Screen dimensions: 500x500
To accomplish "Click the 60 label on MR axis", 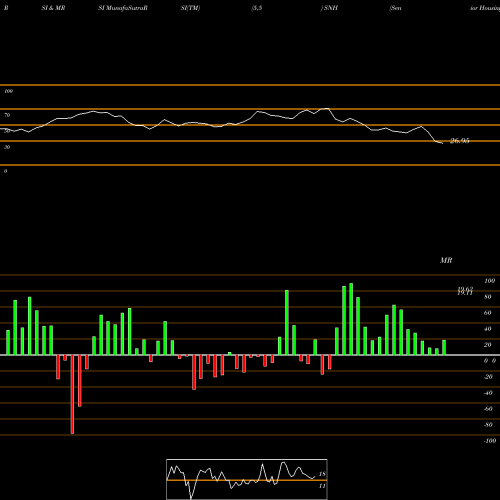I will pos(488,313).
